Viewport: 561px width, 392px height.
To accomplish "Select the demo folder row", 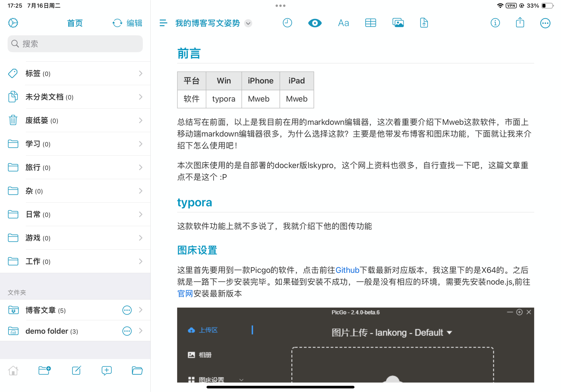I will [x=75, y=331].
